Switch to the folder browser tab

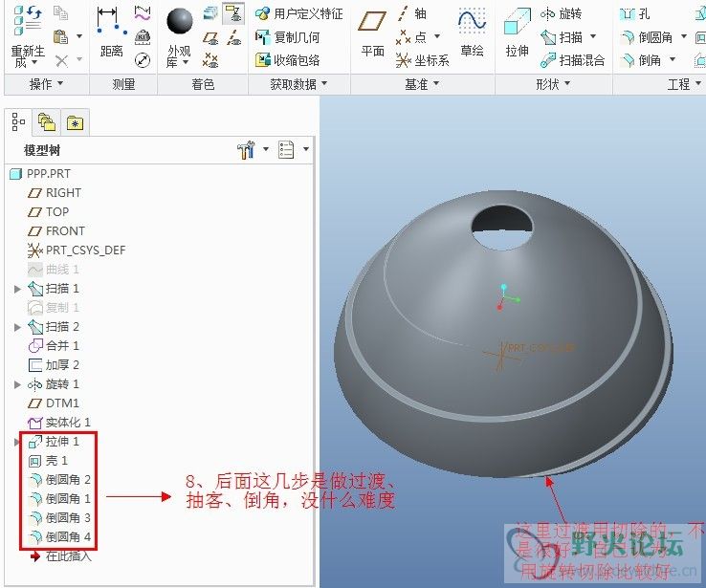tap(47, 122)
